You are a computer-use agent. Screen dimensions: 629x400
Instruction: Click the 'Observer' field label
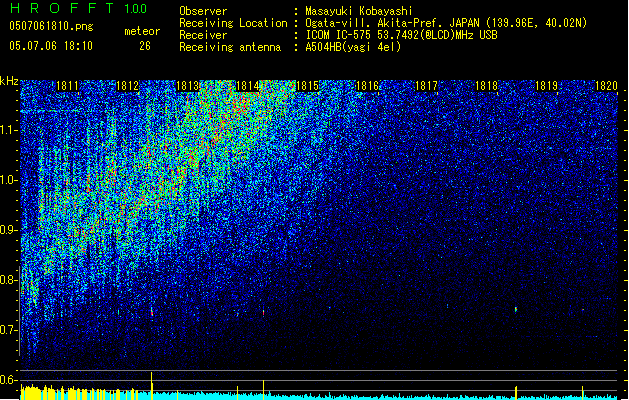203,11
